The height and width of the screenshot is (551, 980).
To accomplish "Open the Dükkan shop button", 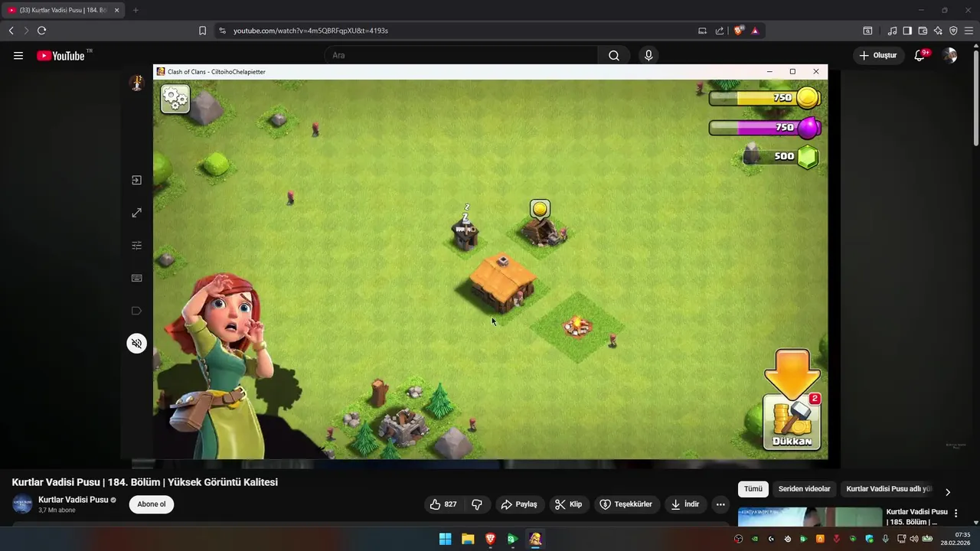I will (792, 422).
